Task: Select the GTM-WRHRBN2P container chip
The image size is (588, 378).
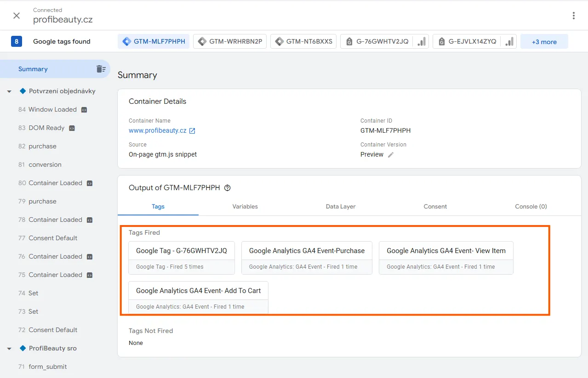Action: click(230, 41)
